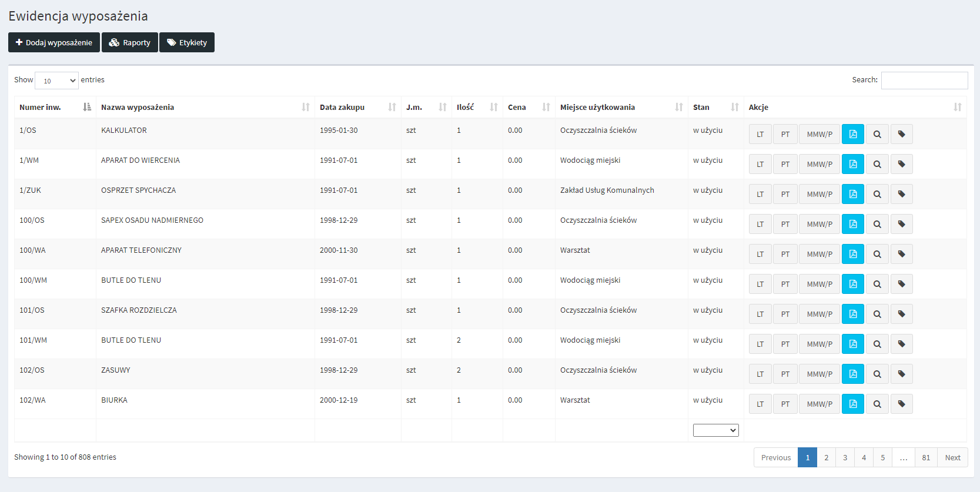Go to page 2 of results

pos(826,457)
